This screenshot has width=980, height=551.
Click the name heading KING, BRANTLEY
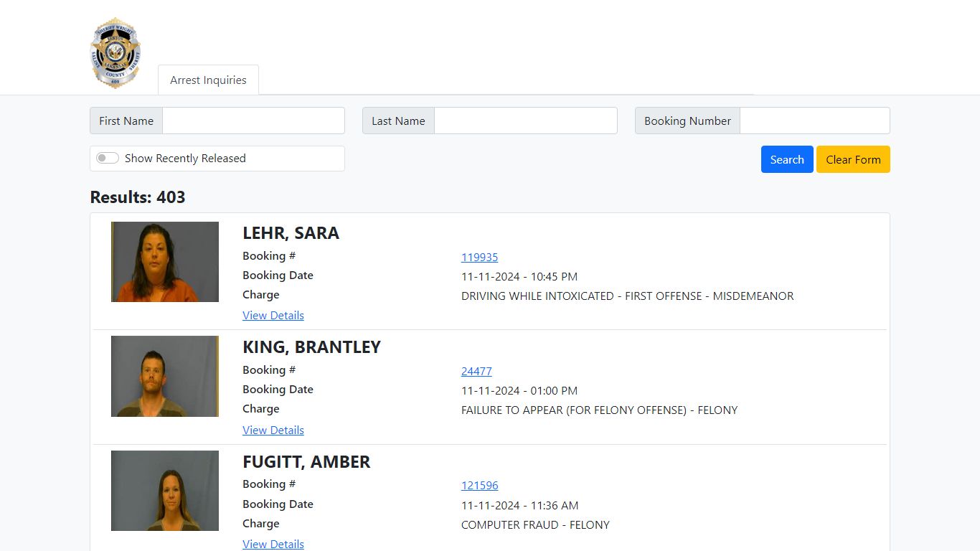(x=311, y=347)
